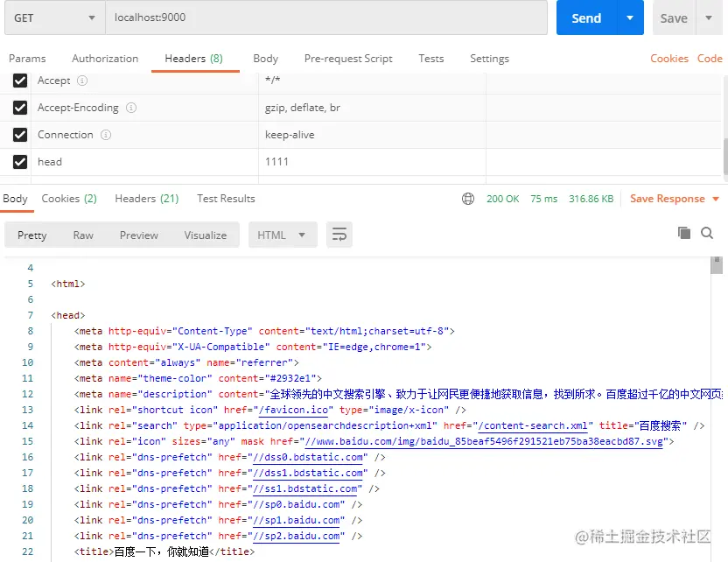Click the globe network information icon
Viewport: 728px width, 562px height.
point(468,199)
